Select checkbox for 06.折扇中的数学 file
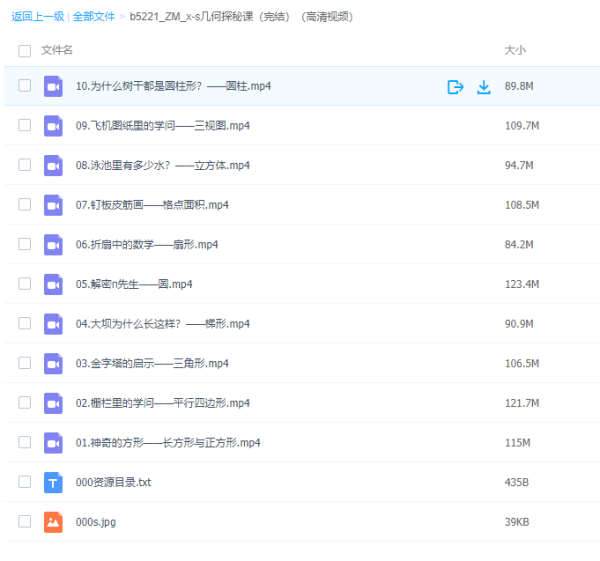The height and width of the screenshot is (561, 600). 24,244
